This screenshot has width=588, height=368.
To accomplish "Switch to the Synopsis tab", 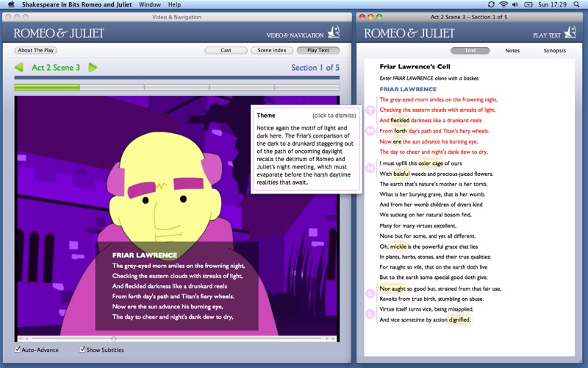I will pyautogui.click(x=555, y=51).
